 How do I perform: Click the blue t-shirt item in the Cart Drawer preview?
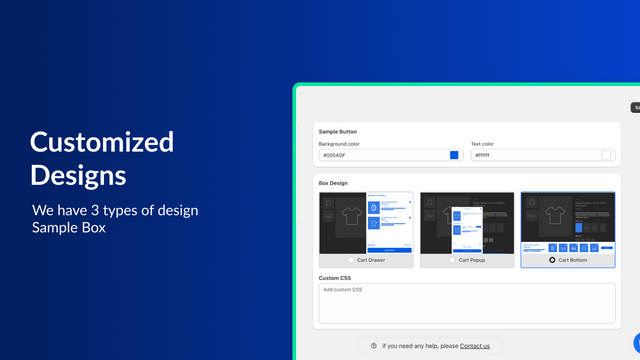[x=373, y=223]
